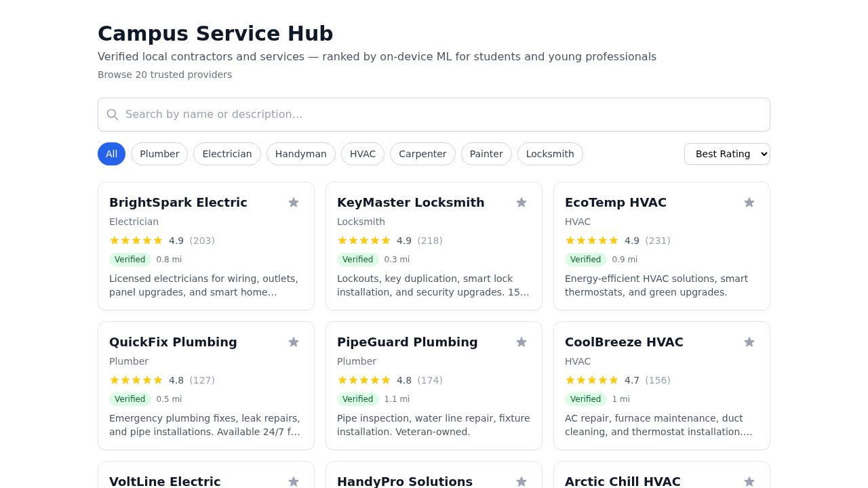Image resolution: width=868 pixels, height=488 pixels.
Task: Select the Carpenter filter chip
Action: coord(422,154)
